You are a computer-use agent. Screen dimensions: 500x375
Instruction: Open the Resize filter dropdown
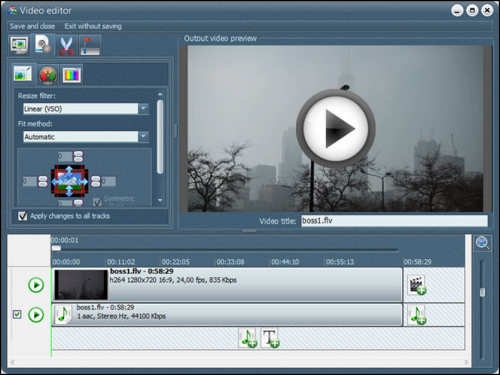click(144, 109)
